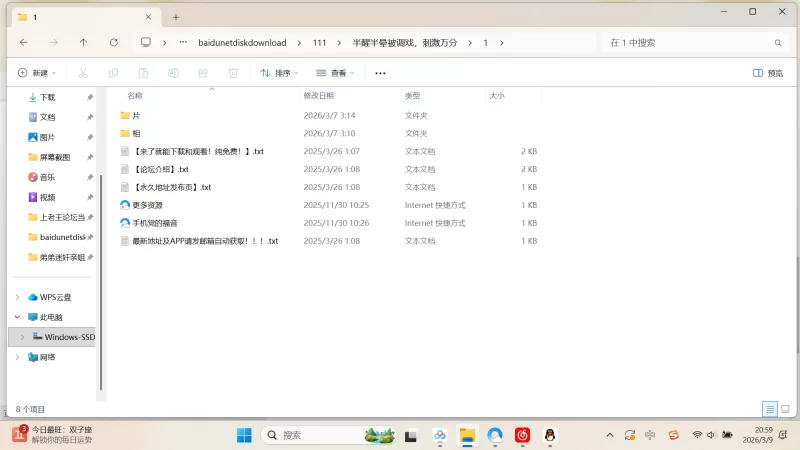Expand the WPS云盘 tree node

17,297
